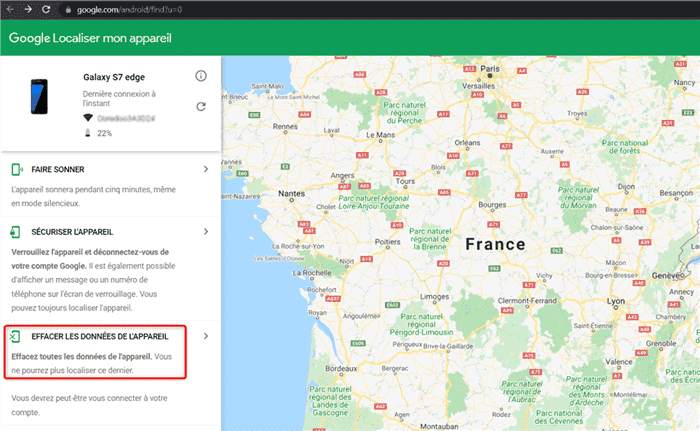The height and width of the screenshot is (431, 700).
Task: Click the erase device icon beside EFFACER LES DONNÉES
Action: (15, 336)
